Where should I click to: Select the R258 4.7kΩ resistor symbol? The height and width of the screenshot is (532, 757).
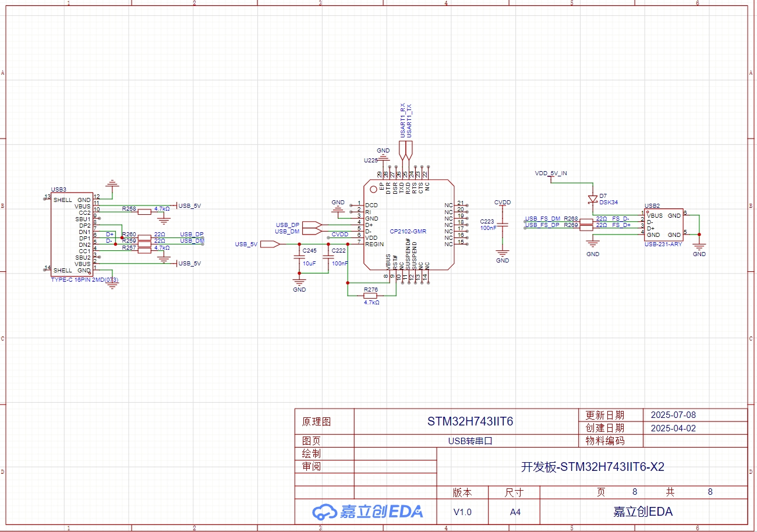click(x=144, y=212)
